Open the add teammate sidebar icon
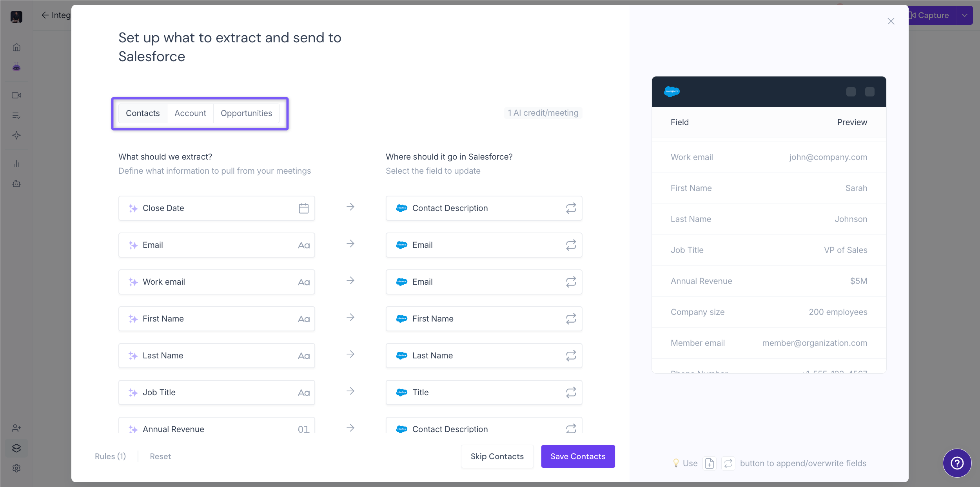The image size is (980, 487). (16, 428)
